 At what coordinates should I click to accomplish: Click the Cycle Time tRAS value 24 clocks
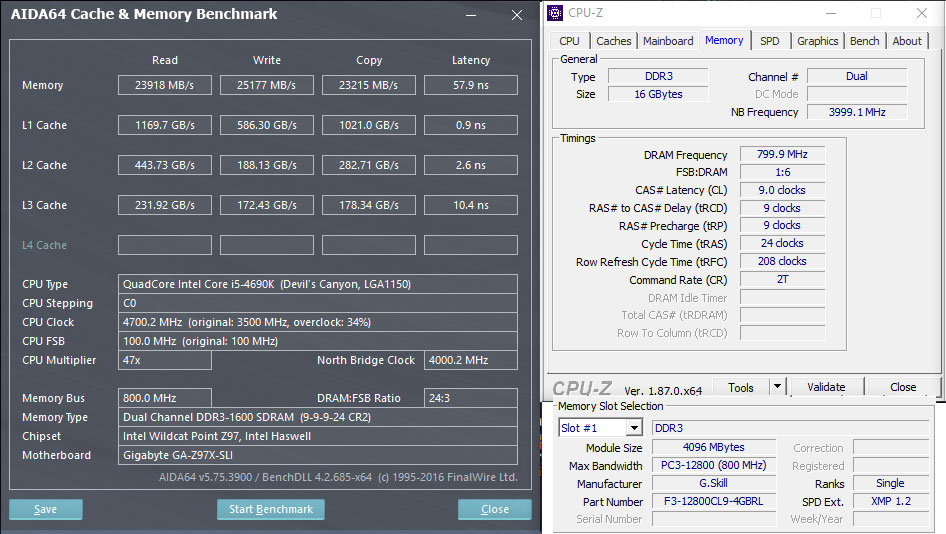(783, 243)
